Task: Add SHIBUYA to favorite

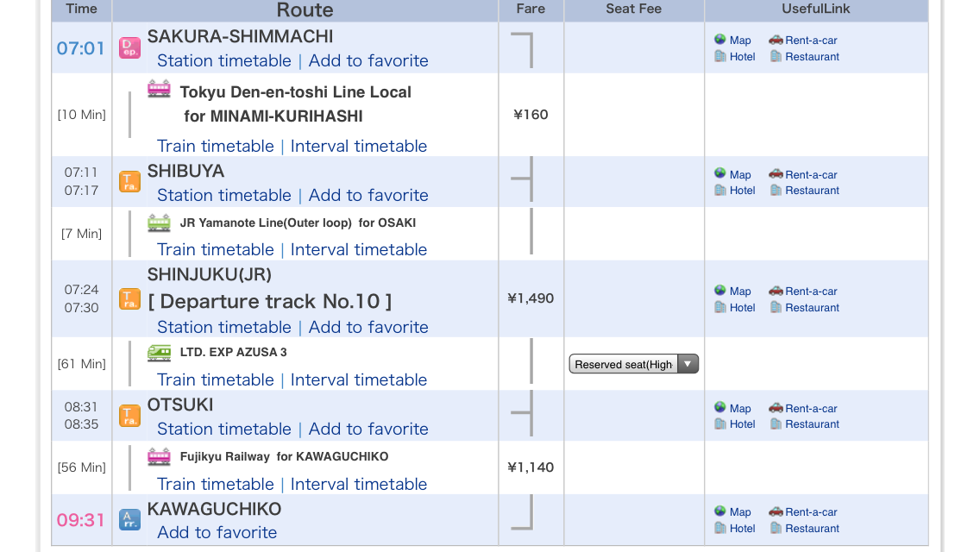Action: pos(368,195)
